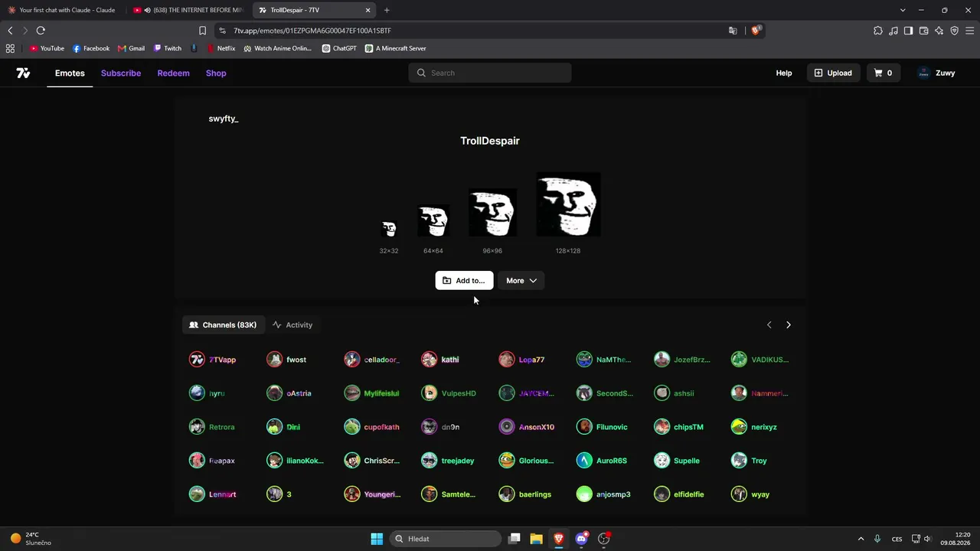The height and width of the screenshot is (551, 980).
Task: Open the Subscribe nav item
Action: 121,73
